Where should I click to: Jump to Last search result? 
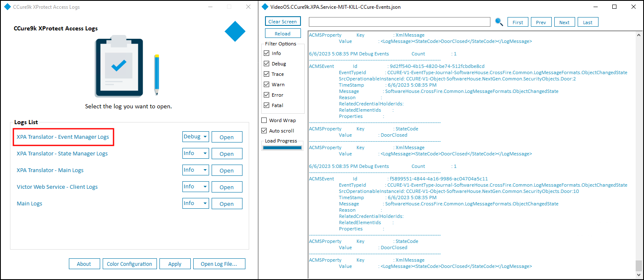[x=588, y=22]
